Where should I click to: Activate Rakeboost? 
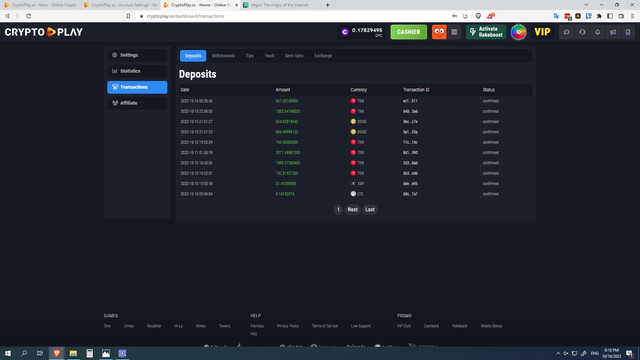486,32
